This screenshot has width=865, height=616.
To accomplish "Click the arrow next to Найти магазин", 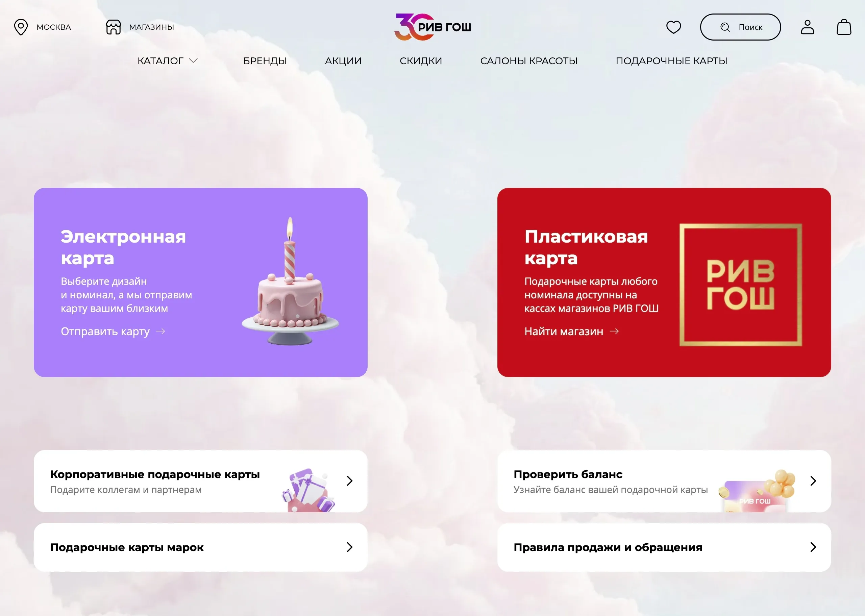I will pos(614,331).
